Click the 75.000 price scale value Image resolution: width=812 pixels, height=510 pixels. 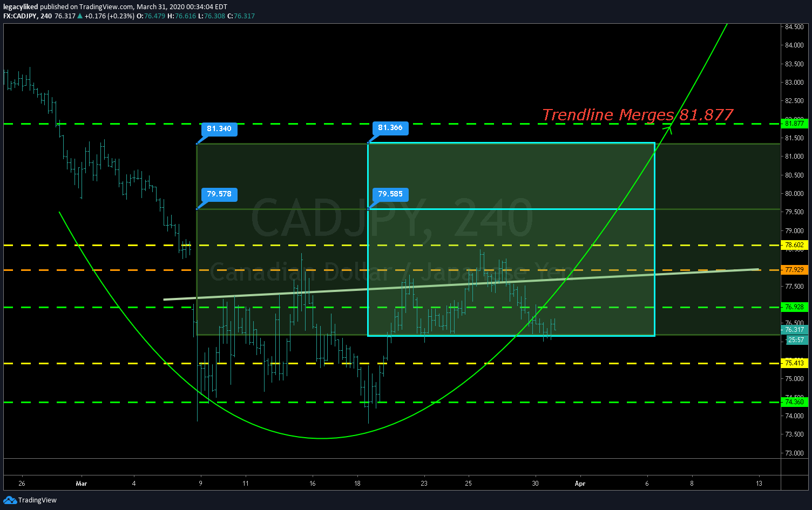(x=794, y=379)
